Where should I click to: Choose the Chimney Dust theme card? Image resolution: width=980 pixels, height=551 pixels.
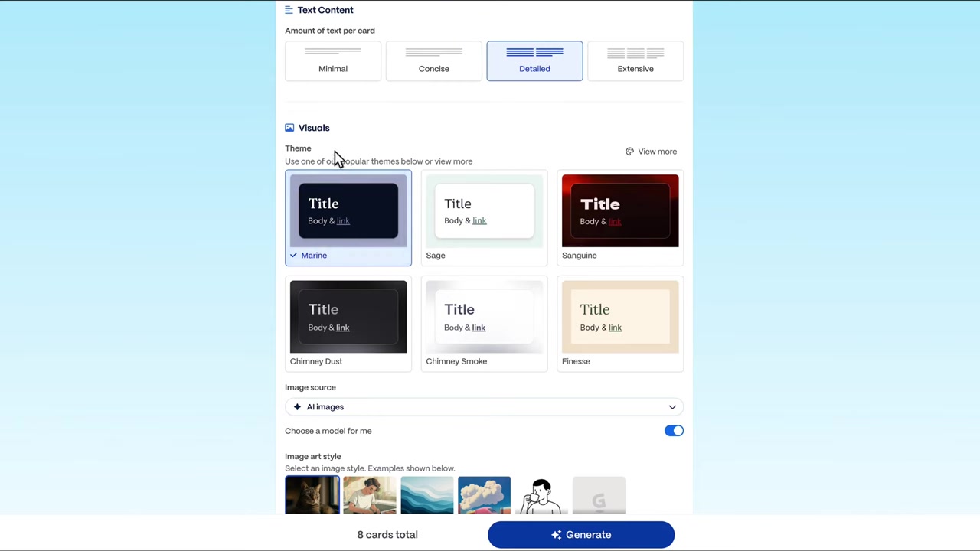[348, 324]
